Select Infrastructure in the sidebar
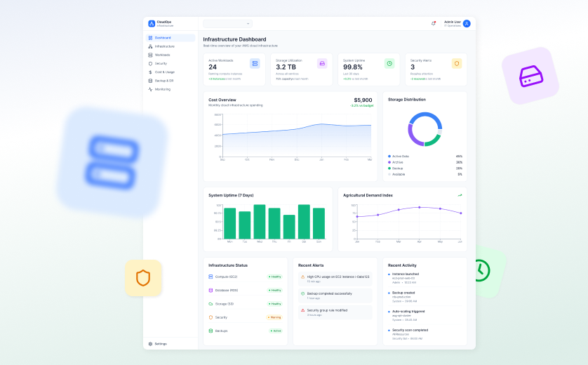 coord(164,46)
